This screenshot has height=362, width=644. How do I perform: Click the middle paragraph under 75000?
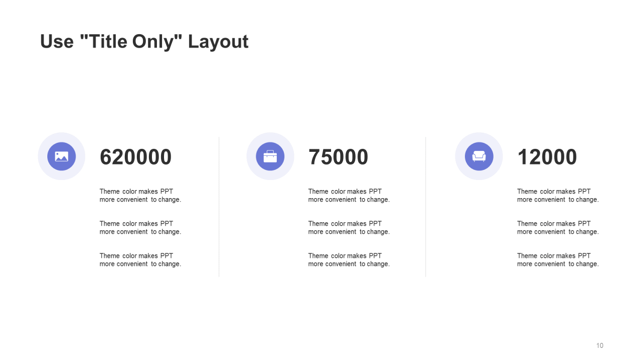point(349,228)
